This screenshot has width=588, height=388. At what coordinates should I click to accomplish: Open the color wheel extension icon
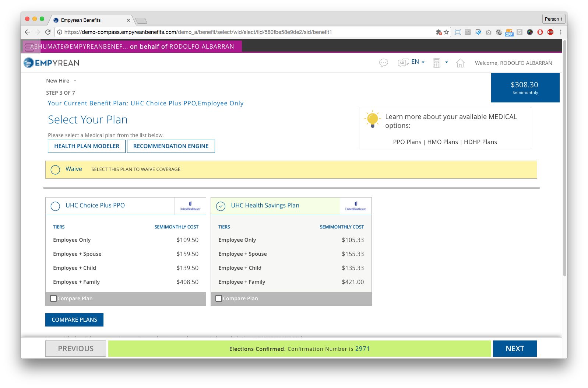[x=530, y=32]
